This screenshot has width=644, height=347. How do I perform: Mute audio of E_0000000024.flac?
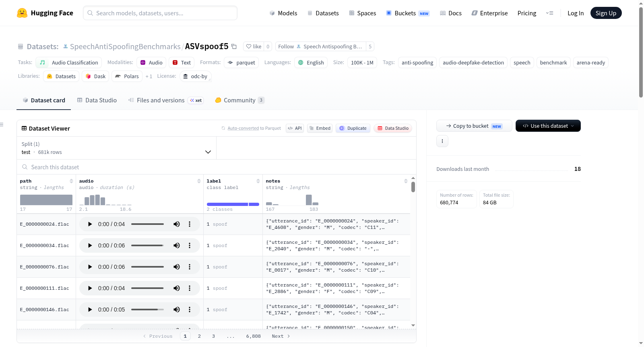[x=177, y=224]
